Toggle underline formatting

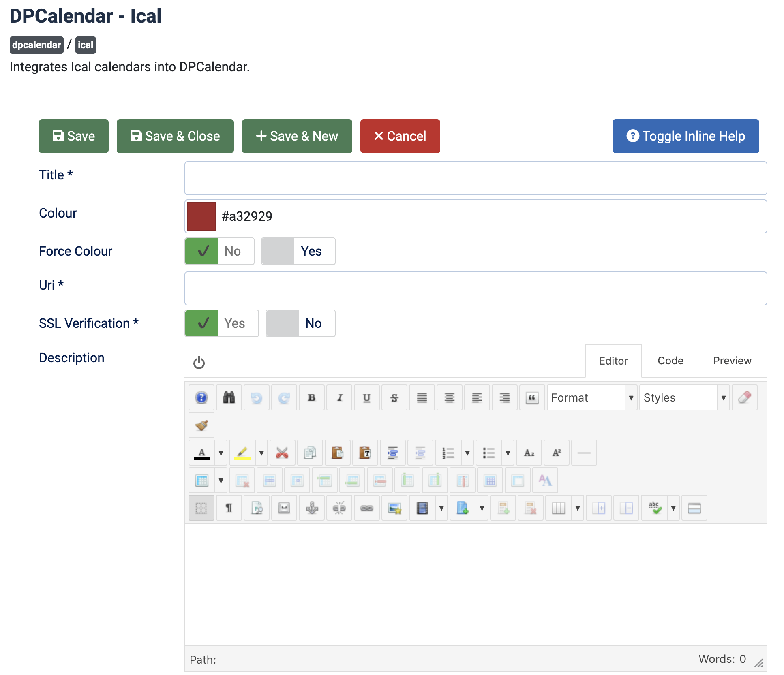click(x=367, y=397)
